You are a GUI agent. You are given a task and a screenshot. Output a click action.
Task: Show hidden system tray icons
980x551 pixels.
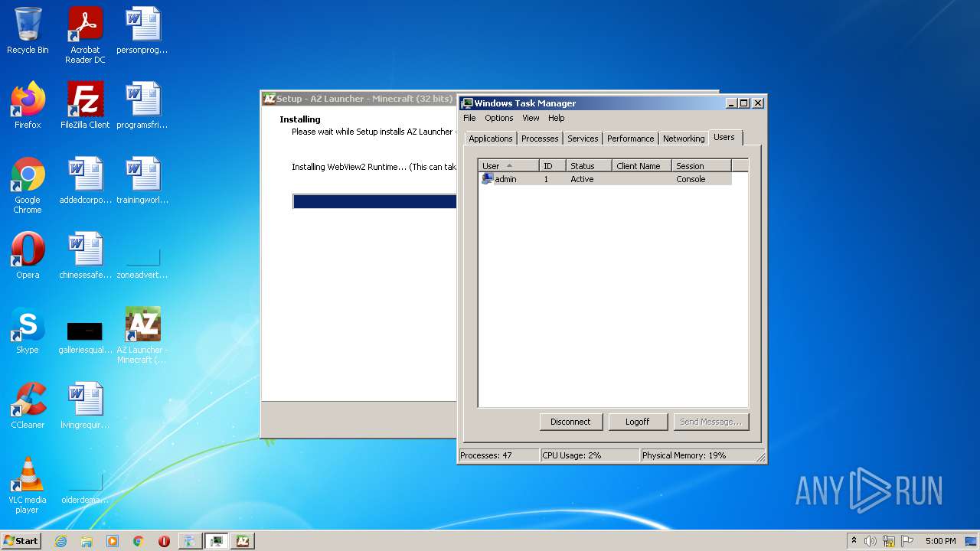point(854,541)
